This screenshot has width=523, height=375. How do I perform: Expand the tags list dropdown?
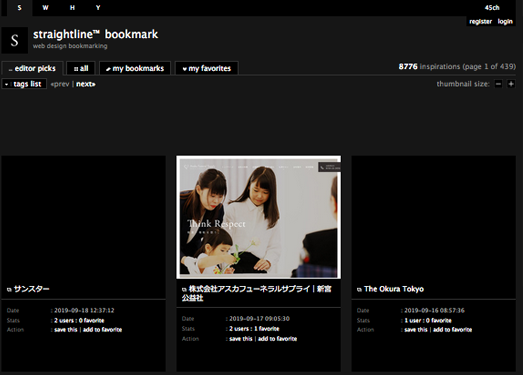(24, 84)
